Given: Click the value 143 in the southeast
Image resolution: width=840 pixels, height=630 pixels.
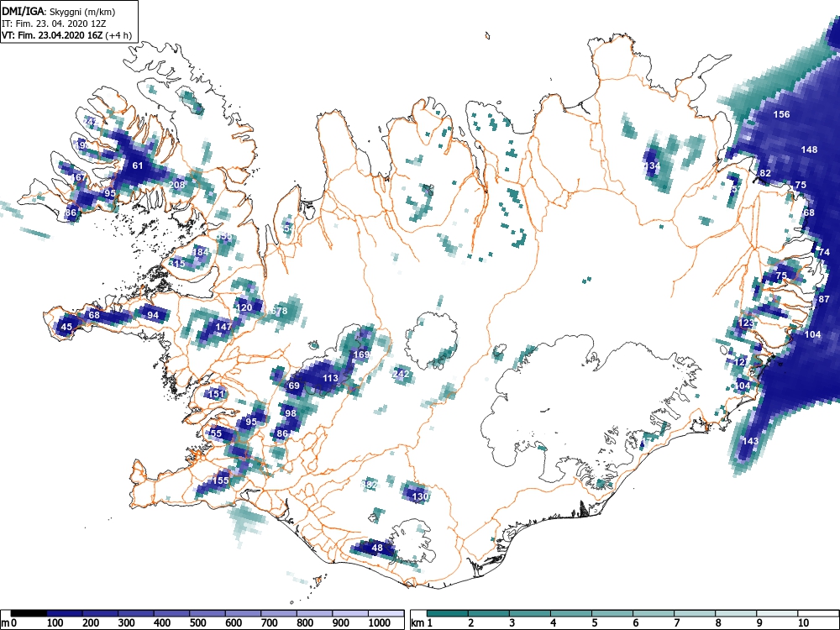Looking at the screenshot, I should point(750,441).
